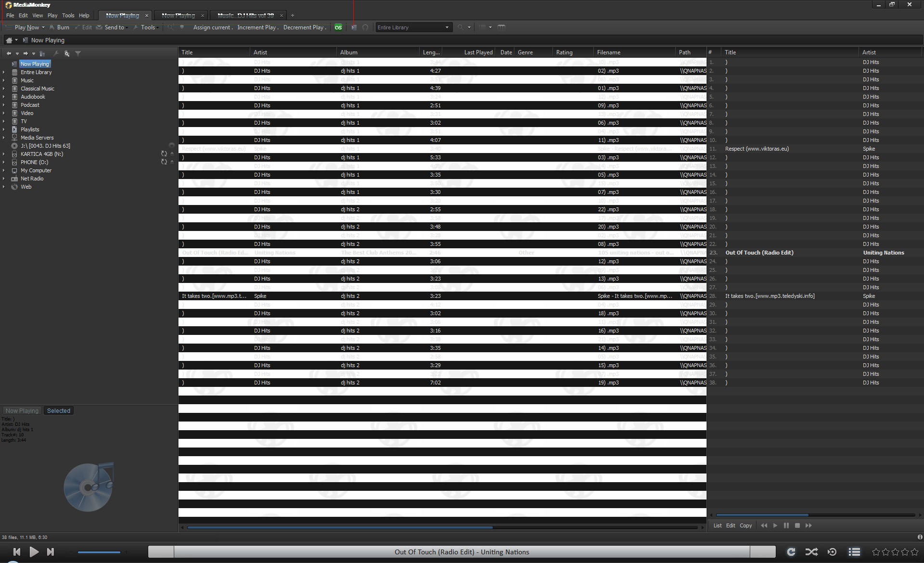Click the Last.fm scrobbler icon

(338, 27)
